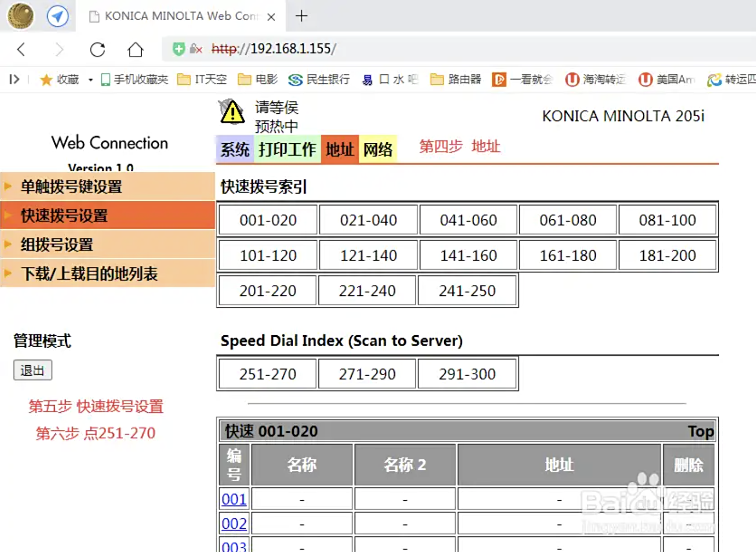Click the 地址 column header in table

(x=559, y=465)
